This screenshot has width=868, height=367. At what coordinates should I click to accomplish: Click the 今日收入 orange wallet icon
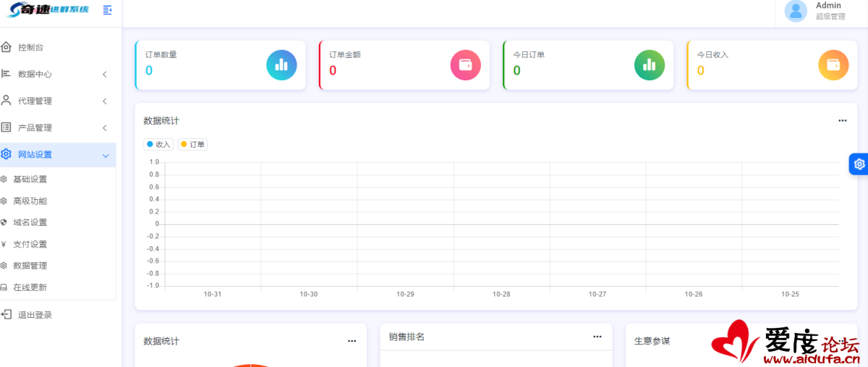coord(833,65)
